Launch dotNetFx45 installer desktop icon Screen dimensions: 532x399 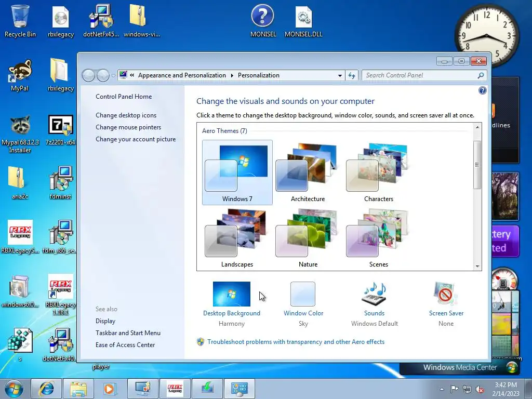[x=101, y=21]
